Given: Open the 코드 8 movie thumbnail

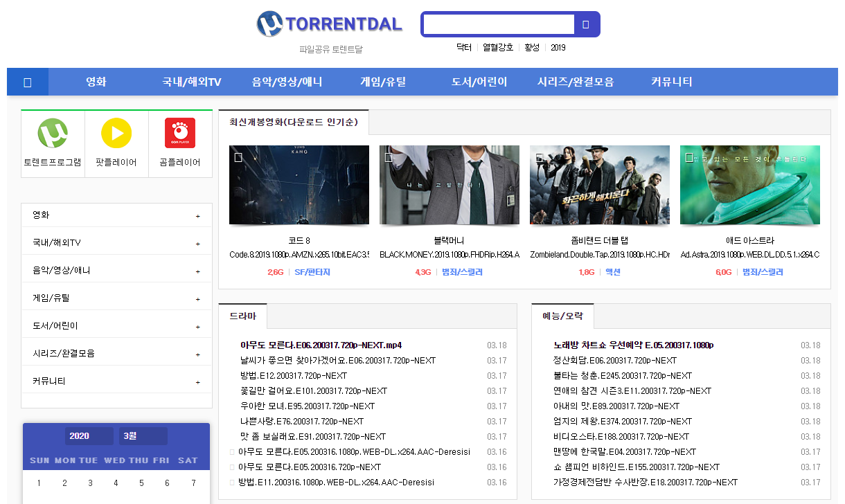Looking at the screenshot, I should [x=299, y=185].
